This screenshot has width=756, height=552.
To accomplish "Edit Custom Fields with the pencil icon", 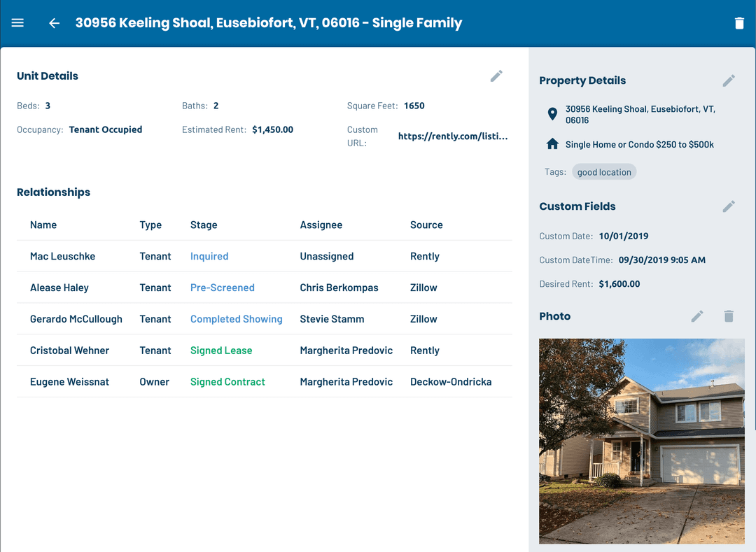I will 729,206.
